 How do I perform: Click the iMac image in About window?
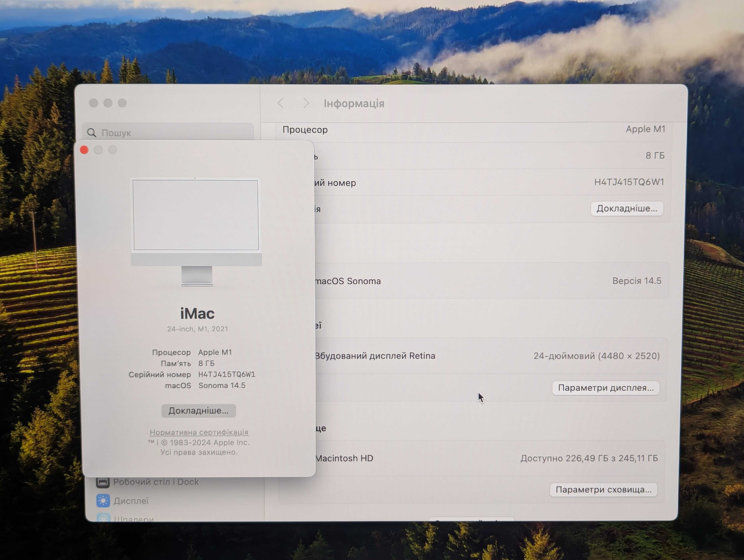click(x=196, y=232)
